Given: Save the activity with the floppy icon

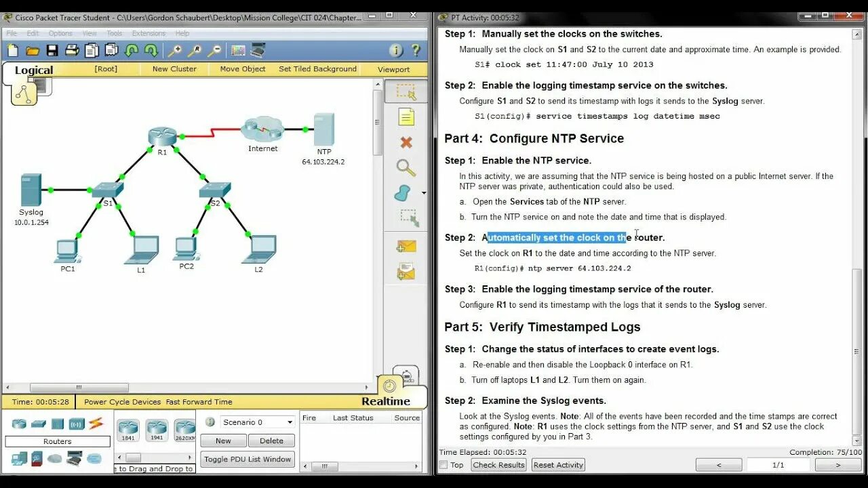Looking at the screenshot, I should point(52,50).
